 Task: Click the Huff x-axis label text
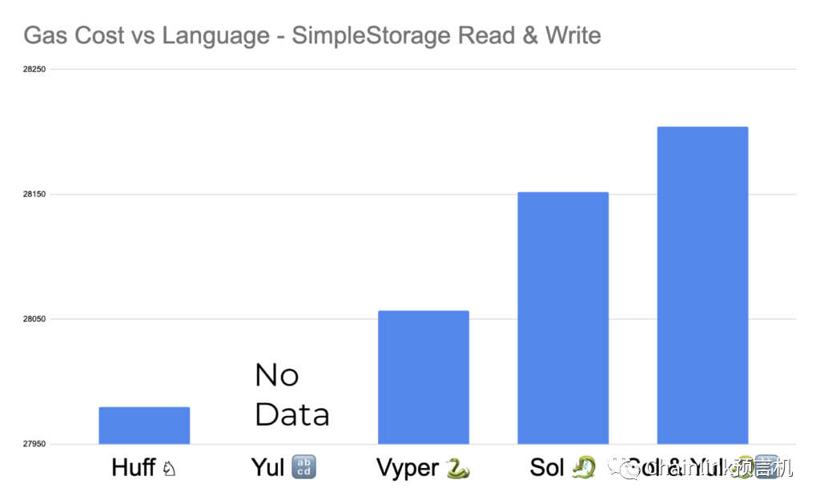coord(134,467)
